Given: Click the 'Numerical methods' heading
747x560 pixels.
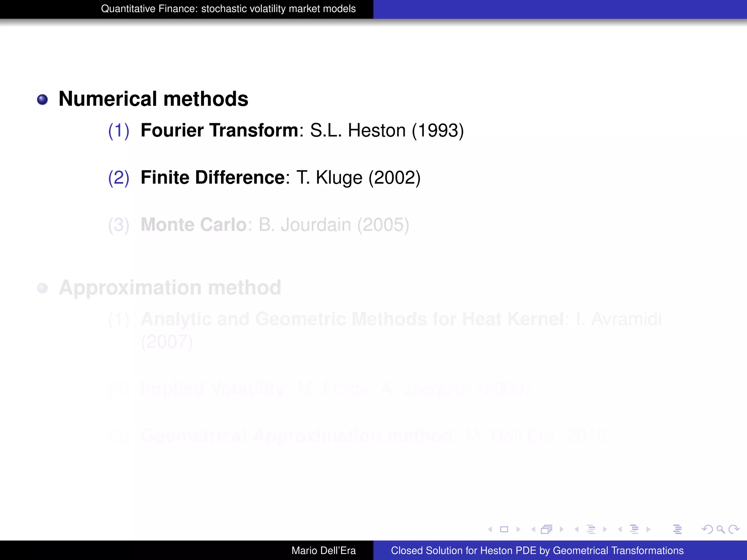Looking at the screenshot, I should coord(153,99).
